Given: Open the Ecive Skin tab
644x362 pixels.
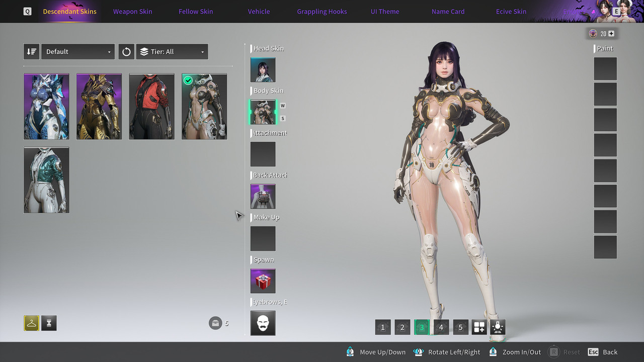Looking at the screenshot, I should (x=511, y=11).
